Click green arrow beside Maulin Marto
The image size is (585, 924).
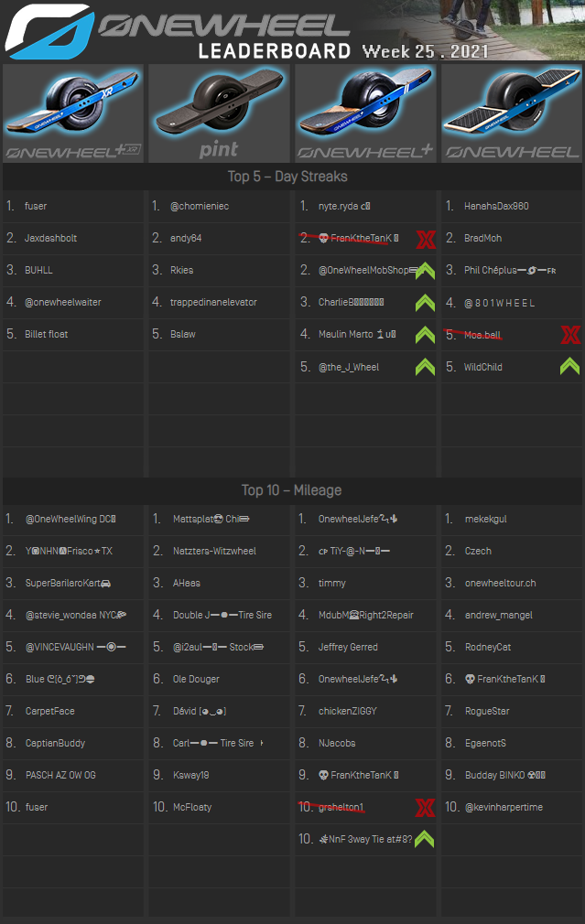pyautogui.click(x=424, y=335)
